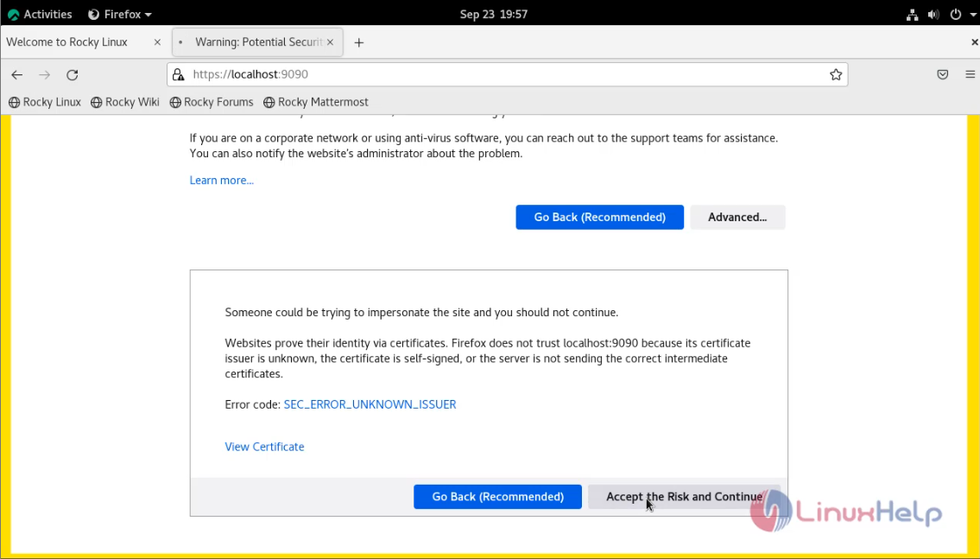
Task: Click Accept the Risk and Continue
Action: [684, 497]
